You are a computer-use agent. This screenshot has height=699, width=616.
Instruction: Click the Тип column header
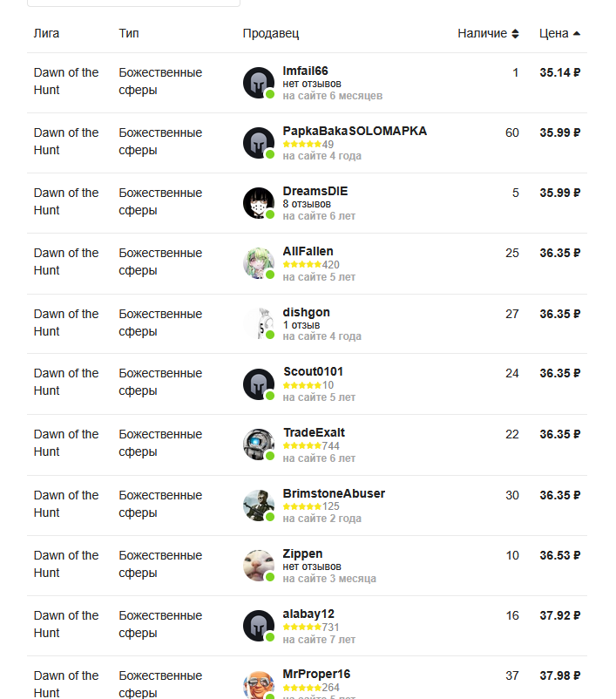129,33
